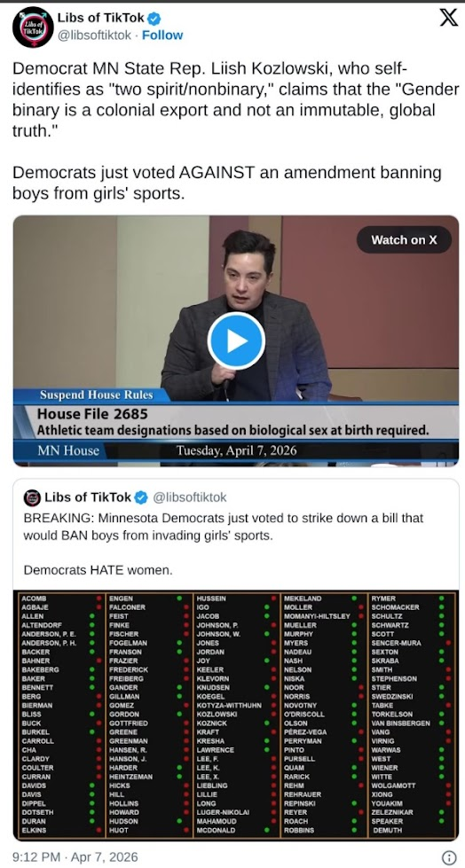The width and height of the screenshot is (465, 868).
Task: Open the tweet timestamp 9:12 PM Apr 7, 2026
Action: coord(75,857)
